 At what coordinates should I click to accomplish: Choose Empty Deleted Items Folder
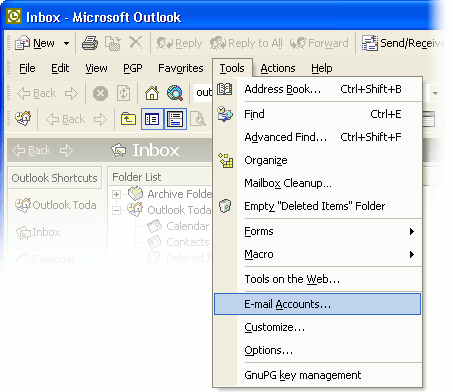[x=318, y=206]
